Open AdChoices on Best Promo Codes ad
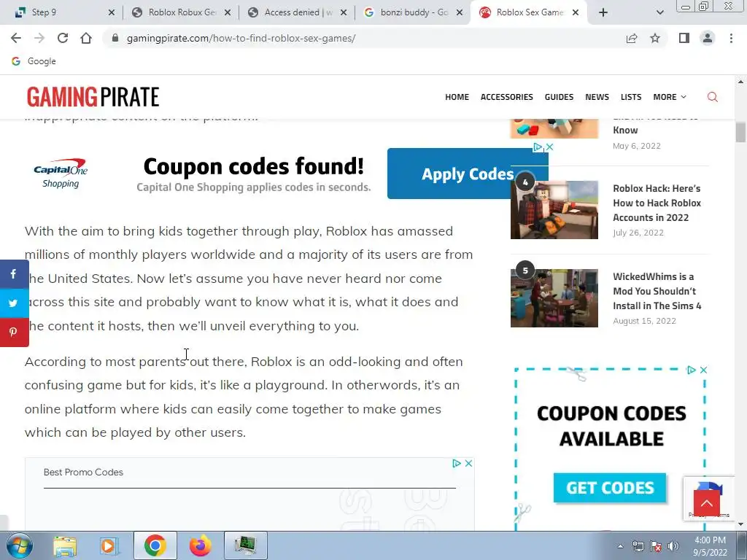The height and width of the screenshot is (560, 747). tap(457, 463)
